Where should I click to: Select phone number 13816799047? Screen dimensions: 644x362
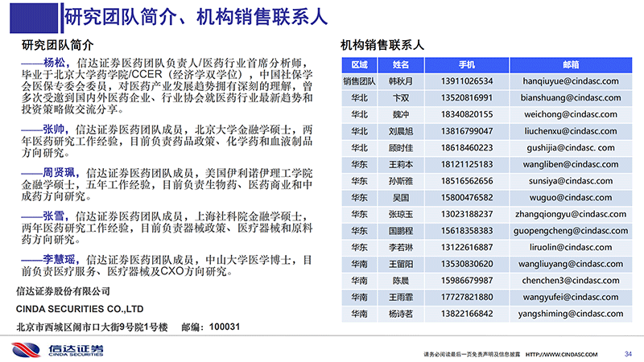[x=467, y=131]
